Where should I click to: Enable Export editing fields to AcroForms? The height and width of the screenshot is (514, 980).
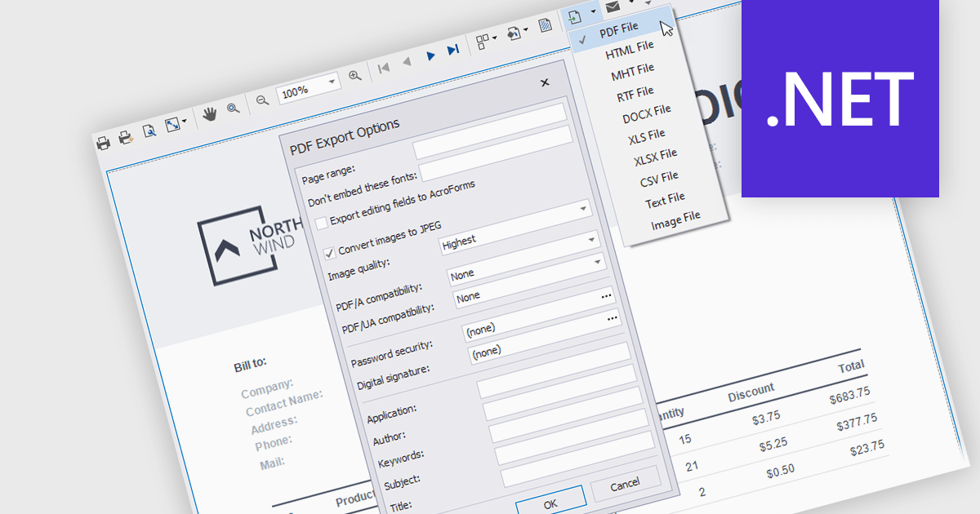(322, 222)
